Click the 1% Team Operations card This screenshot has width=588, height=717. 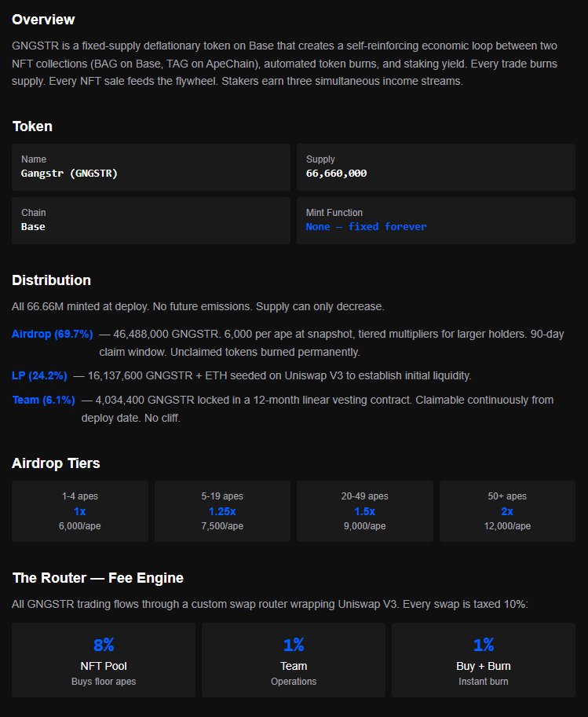294,660
